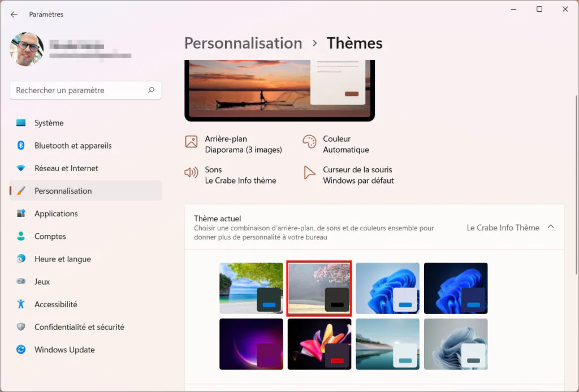
Task: Select Heure et langue
Action: pos(86,259)
